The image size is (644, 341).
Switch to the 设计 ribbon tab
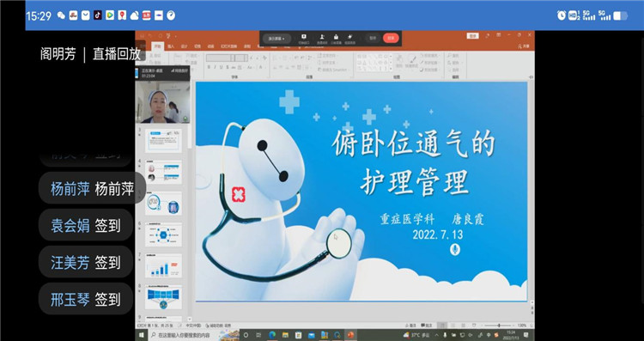[x=185, y=46]
